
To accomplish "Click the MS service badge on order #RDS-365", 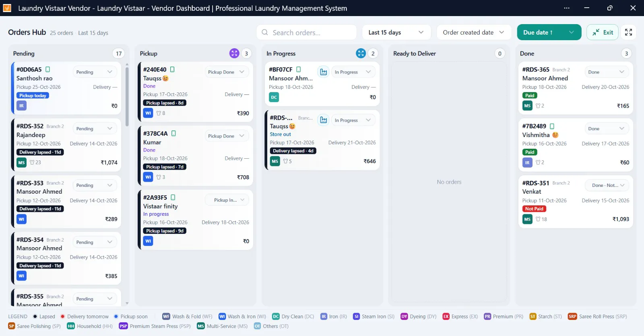I will click(x=527, y=106).
